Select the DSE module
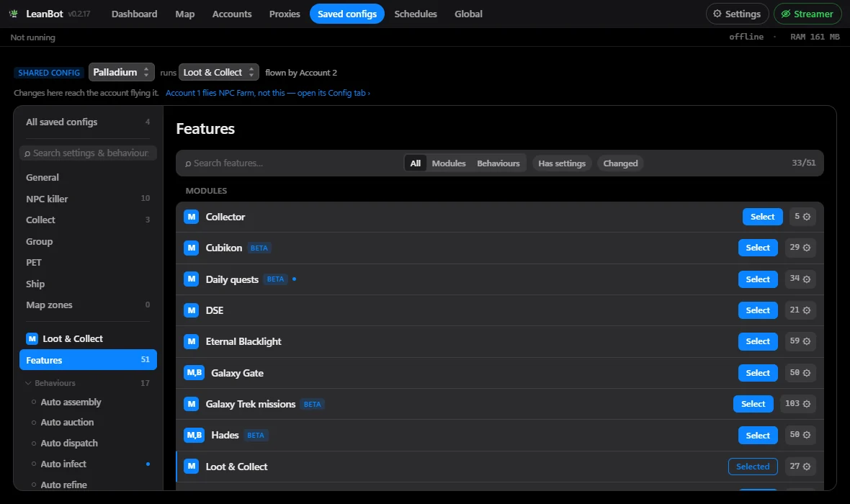The image size is (850, 504). pyautogui.click(x=758, y=310)
